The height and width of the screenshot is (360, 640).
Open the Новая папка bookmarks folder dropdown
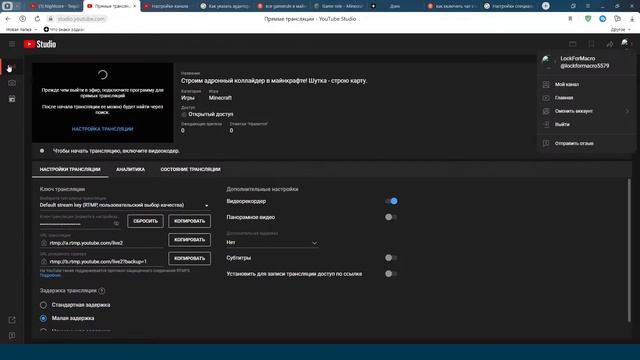tap(21, 29)
